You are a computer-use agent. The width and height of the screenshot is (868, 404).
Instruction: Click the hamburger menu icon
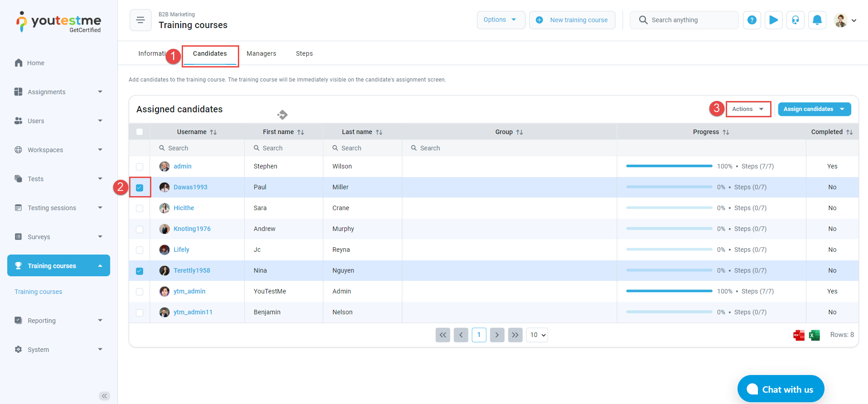coord(140,20)
